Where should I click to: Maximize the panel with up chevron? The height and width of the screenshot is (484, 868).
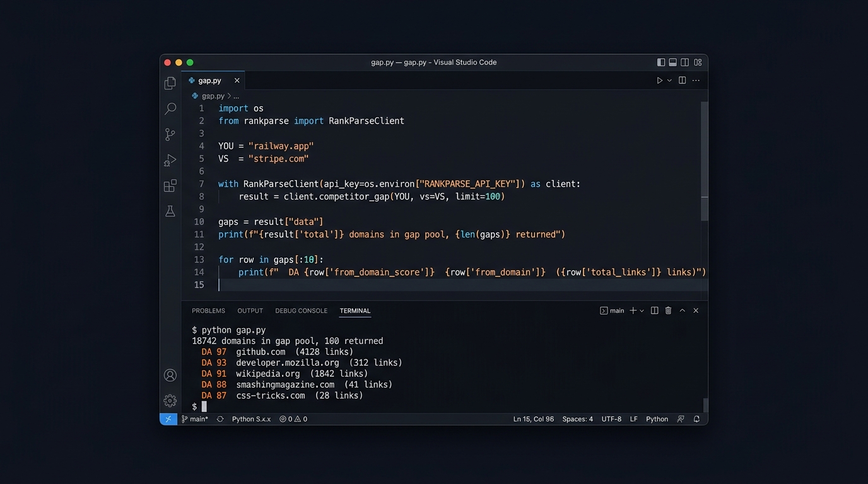pyautogui.click(x=683, y=311)
